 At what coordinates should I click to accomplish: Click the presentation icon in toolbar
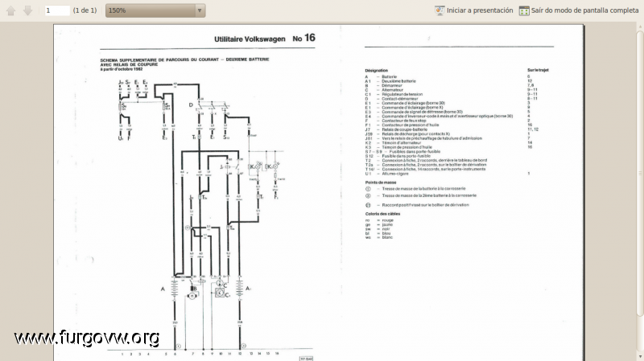click(440, 10)
